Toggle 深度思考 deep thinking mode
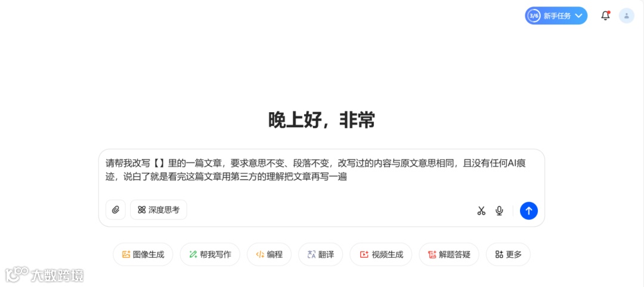 tap(159, 210)
